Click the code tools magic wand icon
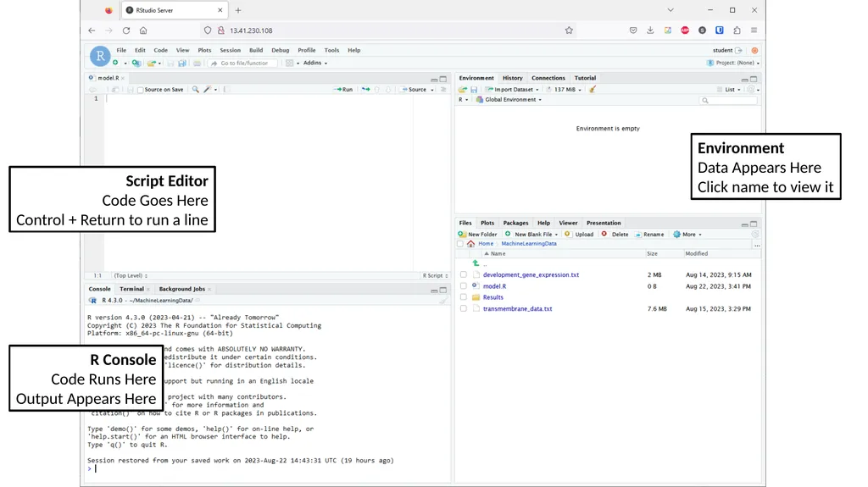868x487 pixels. coord(207,89)
